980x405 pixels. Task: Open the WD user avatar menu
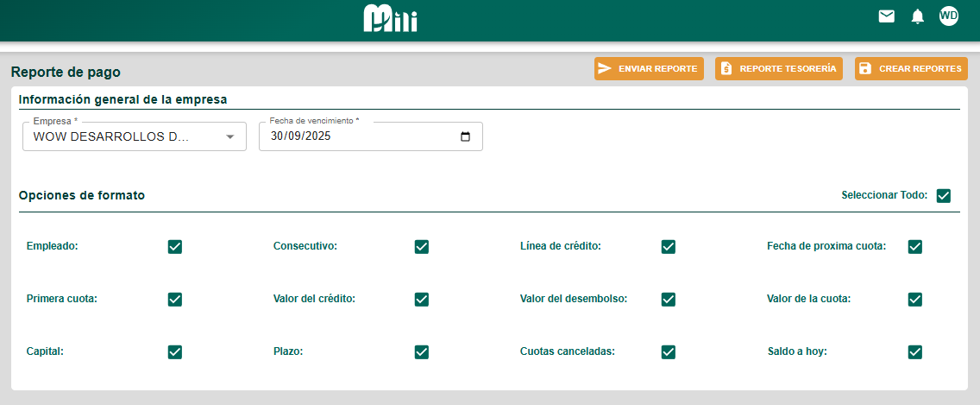(949, 16)
